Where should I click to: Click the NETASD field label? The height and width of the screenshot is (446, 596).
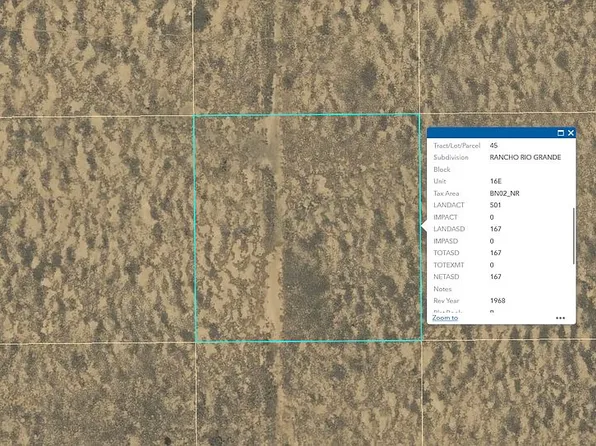[446, 277]
